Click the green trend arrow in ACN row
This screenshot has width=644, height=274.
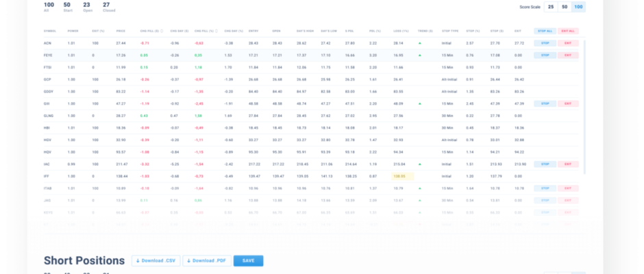tap(420, 43)
